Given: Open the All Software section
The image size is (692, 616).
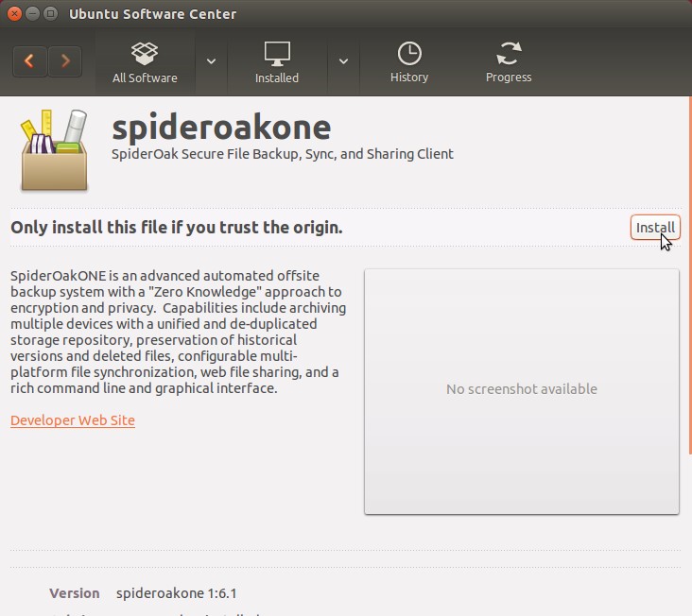Looking at the screenshot, I should pos(145,62).
